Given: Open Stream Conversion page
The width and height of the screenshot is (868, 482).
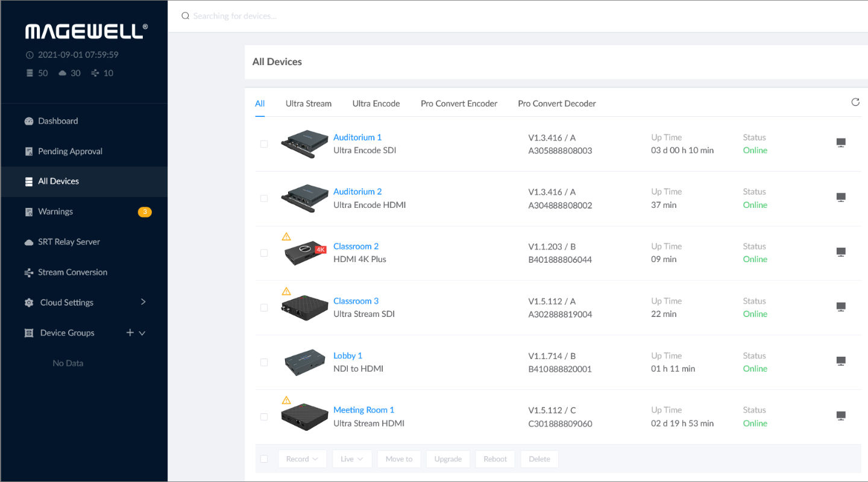Looking at the screenshot, I should (x=84, y=272).
